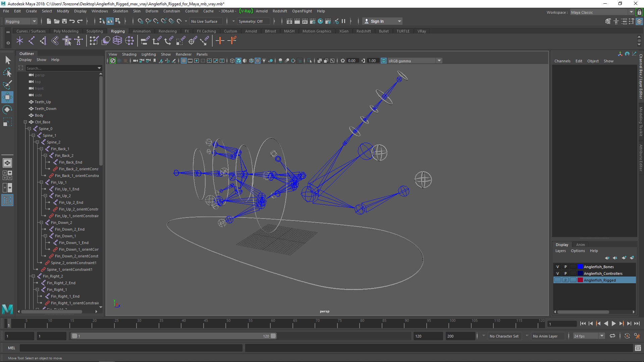Switch to the Animation shelf tab

tap(142, 31)
